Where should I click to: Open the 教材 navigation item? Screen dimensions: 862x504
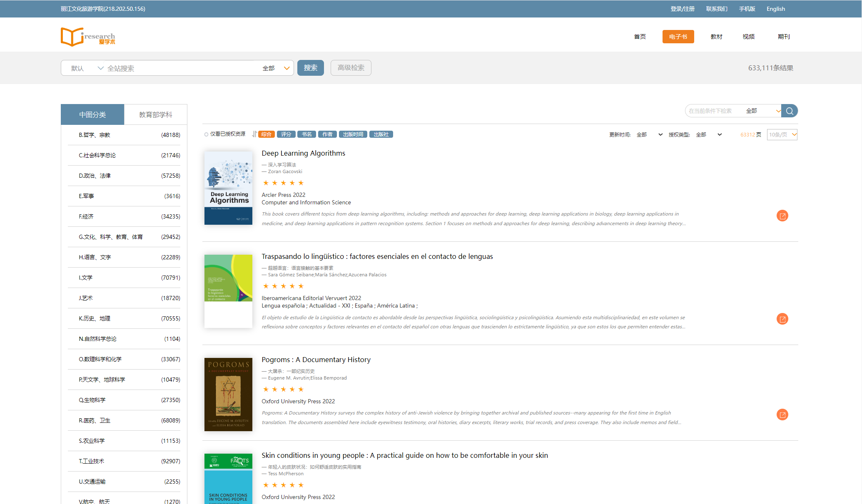coord(717,37)
